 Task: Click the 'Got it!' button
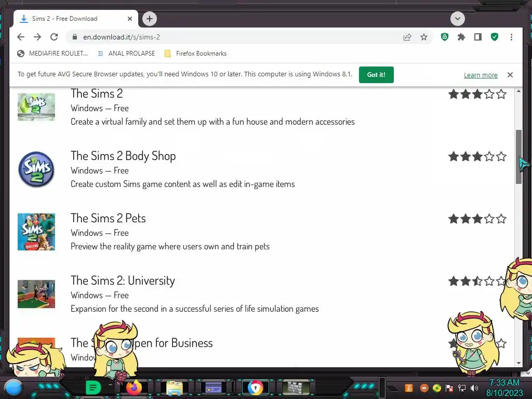376,75
